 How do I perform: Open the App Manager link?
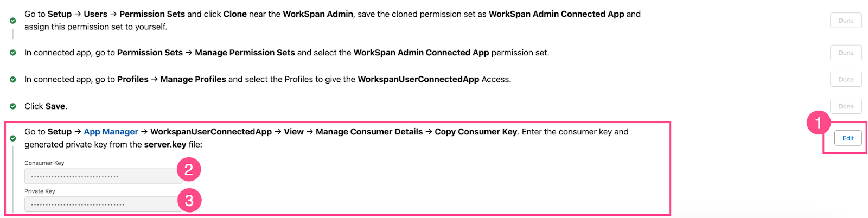point(111,132)
